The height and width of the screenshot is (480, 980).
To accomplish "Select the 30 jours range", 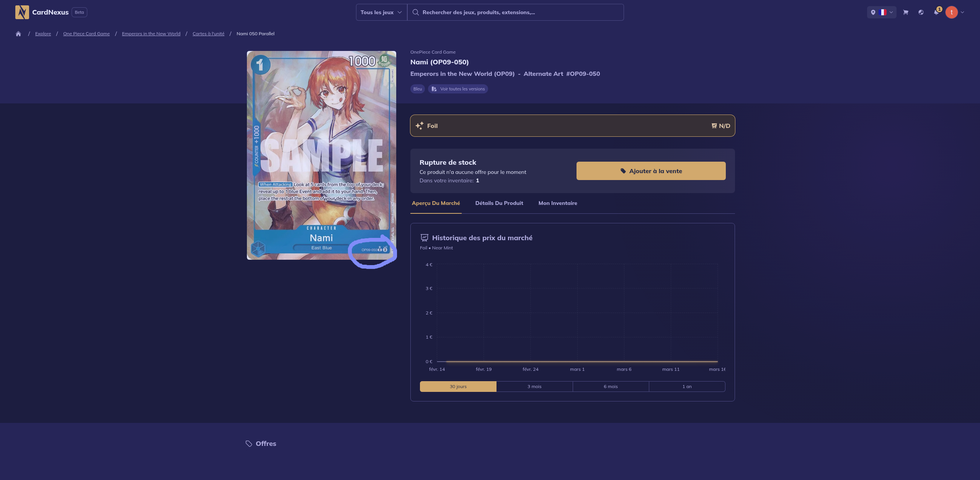I will coord(458,387).
